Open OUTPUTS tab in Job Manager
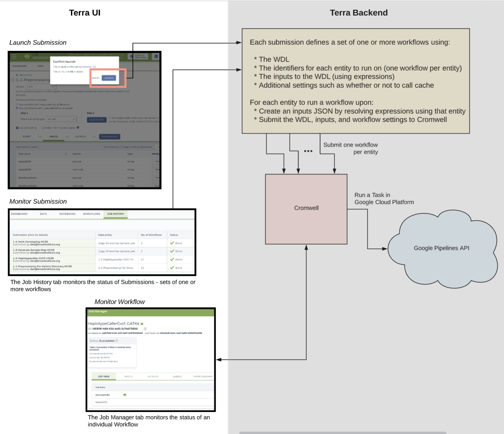Image resolution: width=504 pixels, height=434 pixels. 153,376
